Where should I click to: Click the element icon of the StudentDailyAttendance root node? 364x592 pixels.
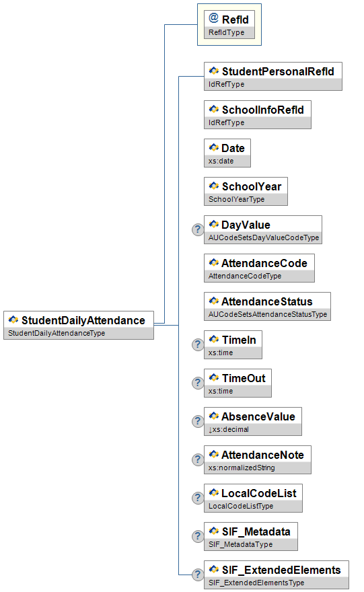[x=13, y=320]
